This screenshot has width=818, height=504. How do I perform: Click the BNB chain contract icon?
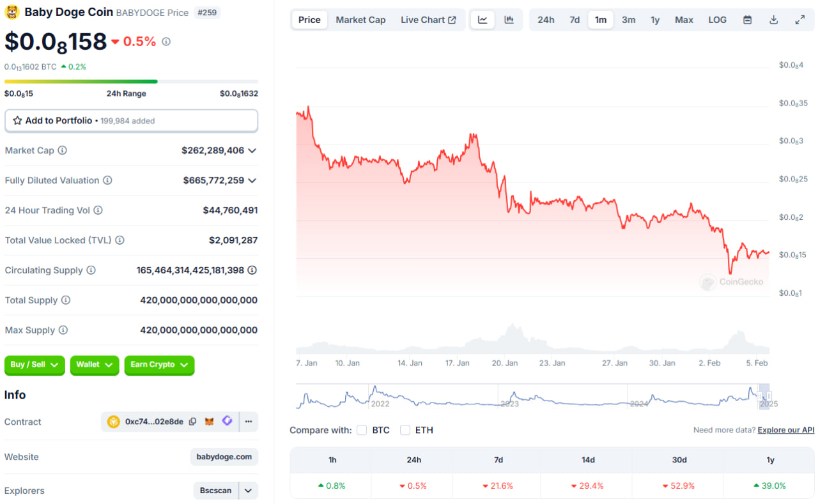pos(113,422)
